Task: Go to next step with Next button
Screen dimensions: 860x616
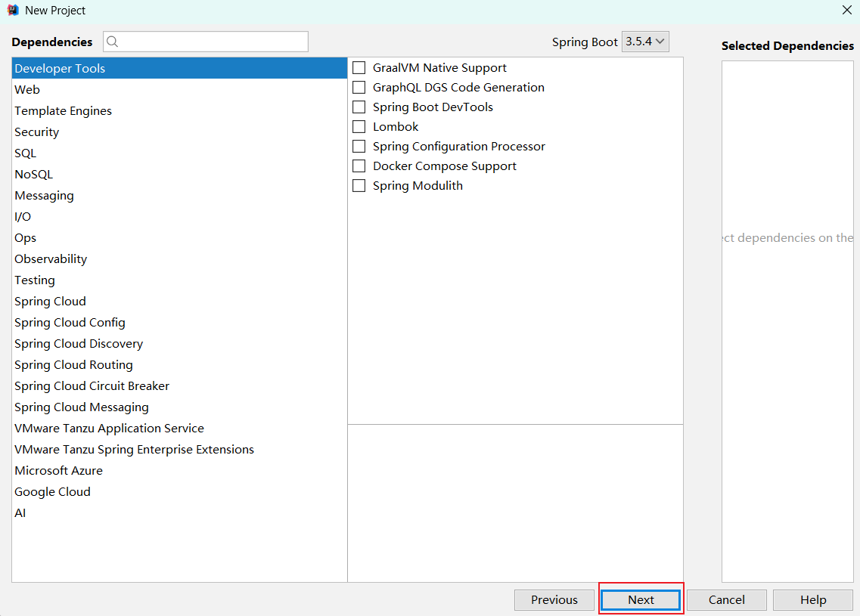Action: tap(641, 600)
